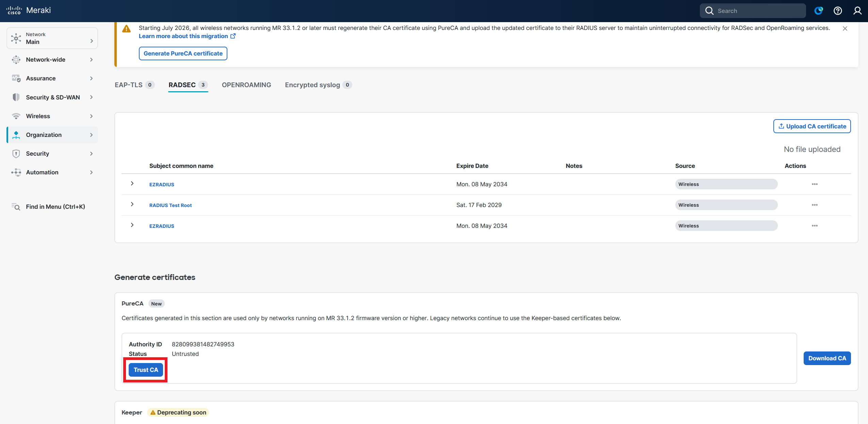The height and width of the screenshot is (424, 868).
Task: Click the Automation sidebar icon
Action: [16, 172]
